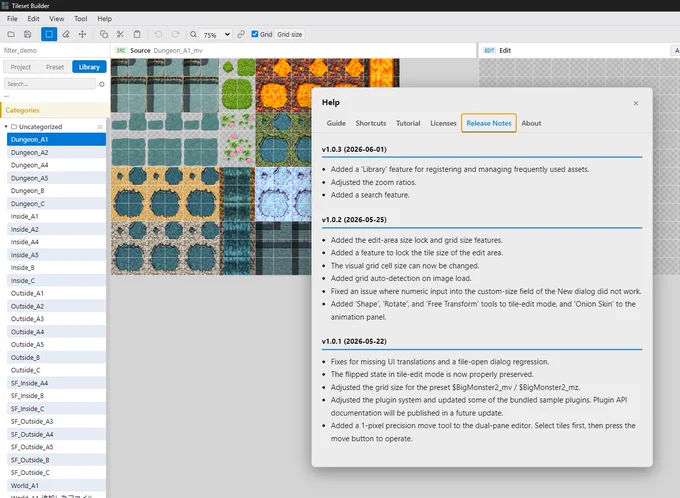Select Dungeon_A2 in the library list
This screenshot has height=498, width=680.
(x=56, y=152)
